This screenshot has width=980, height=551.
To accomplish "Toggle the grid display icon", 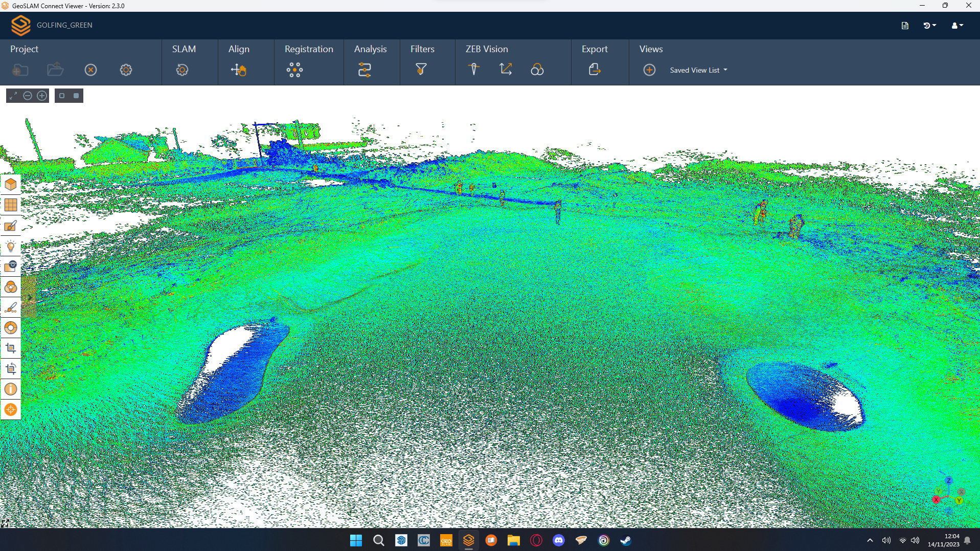I will [11, 205].
